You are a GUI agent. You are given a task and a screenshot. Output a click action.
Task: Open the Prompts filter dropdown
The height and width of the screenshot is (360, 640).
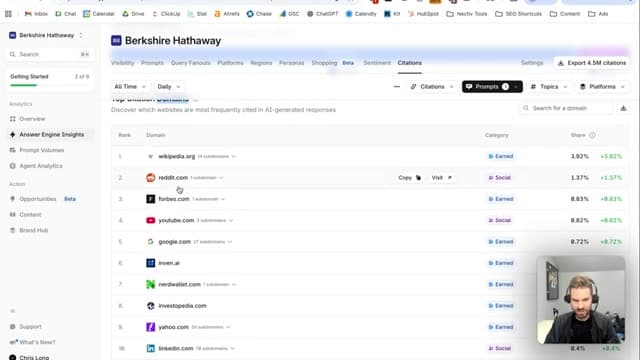(x=492, y=87)
